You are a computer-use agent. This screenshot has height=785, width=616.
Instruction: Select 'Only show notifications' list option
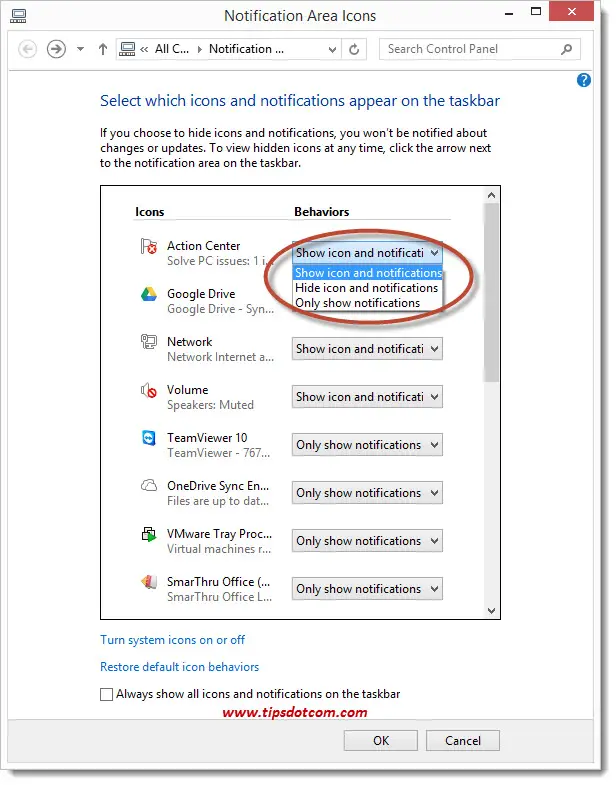367,303
